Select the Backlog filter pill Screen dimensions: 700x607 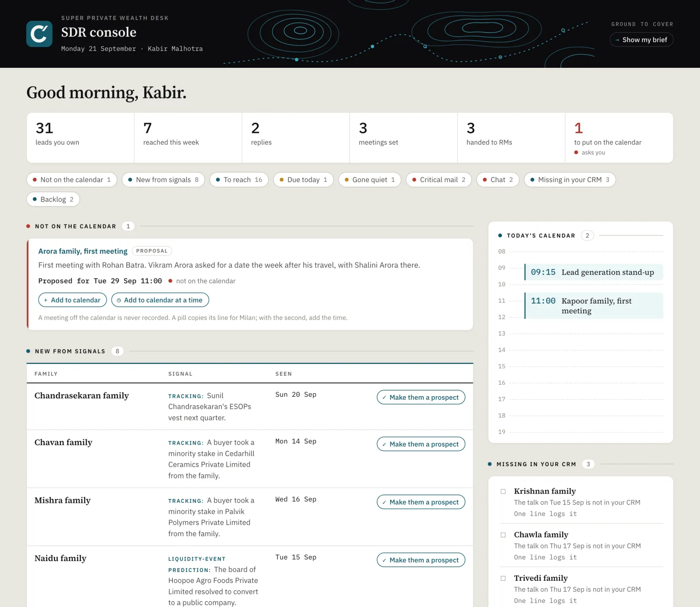[53, 199]
